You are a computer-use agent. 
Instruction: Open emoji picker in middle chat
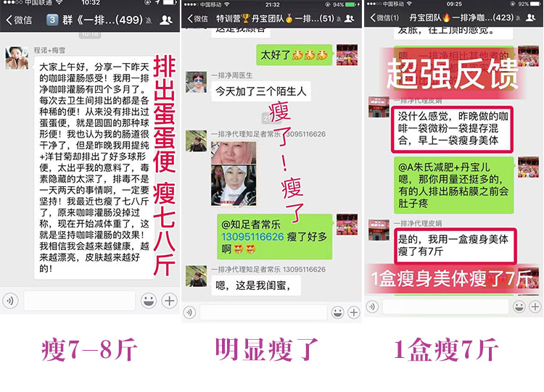coord(337,312)
